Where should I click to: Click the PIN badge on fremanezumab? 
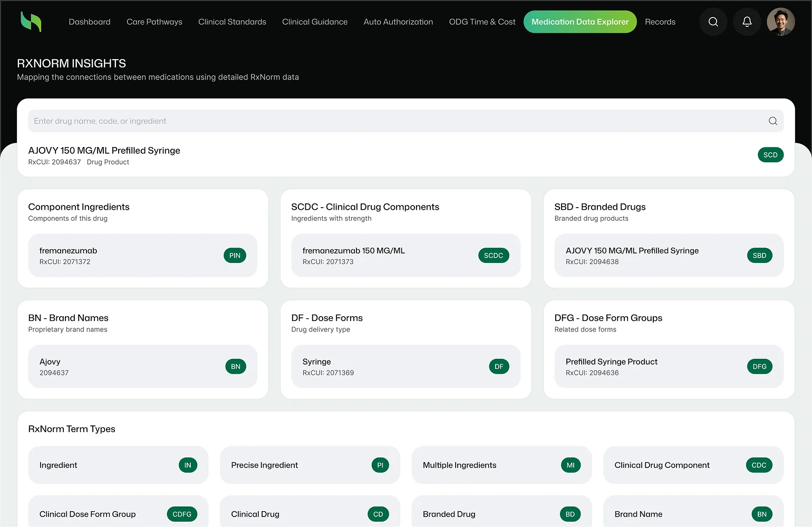[x=235, y=256]
